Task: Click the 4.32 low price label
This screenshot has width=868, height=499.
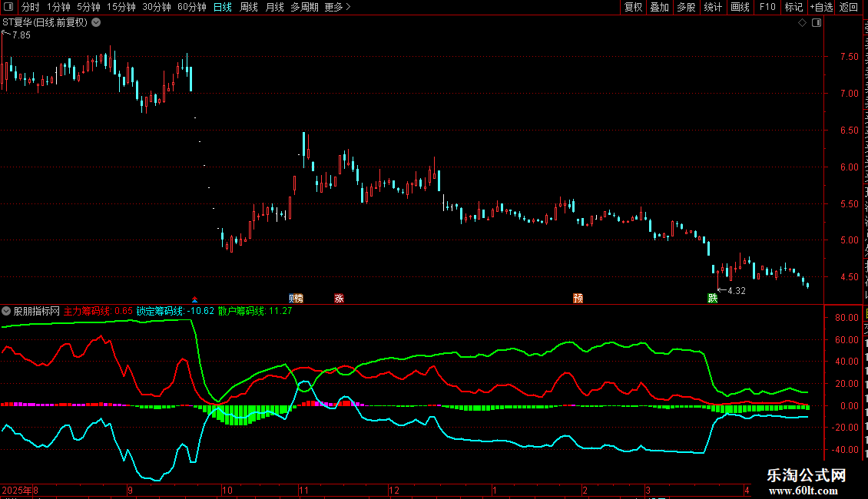Action: pos(736,291)
